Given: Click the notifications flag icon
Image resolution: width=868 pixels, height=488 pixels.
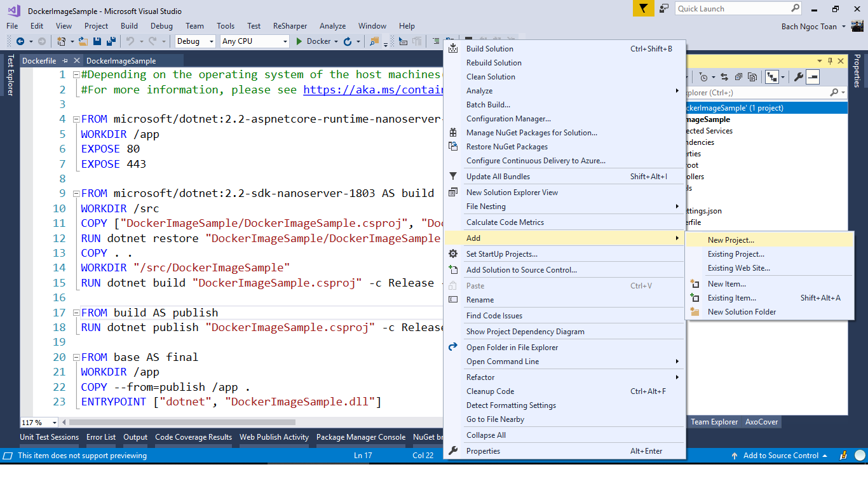Looking at the screenshot, I should tap(643, 8).
